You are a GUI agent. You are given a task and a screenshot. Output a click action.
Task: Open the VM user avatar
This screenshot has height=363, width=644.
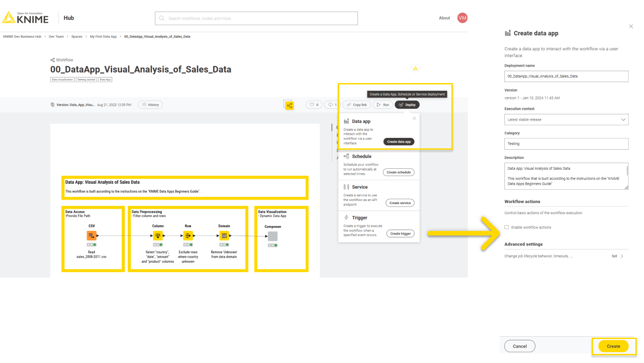tap(462, 18)
